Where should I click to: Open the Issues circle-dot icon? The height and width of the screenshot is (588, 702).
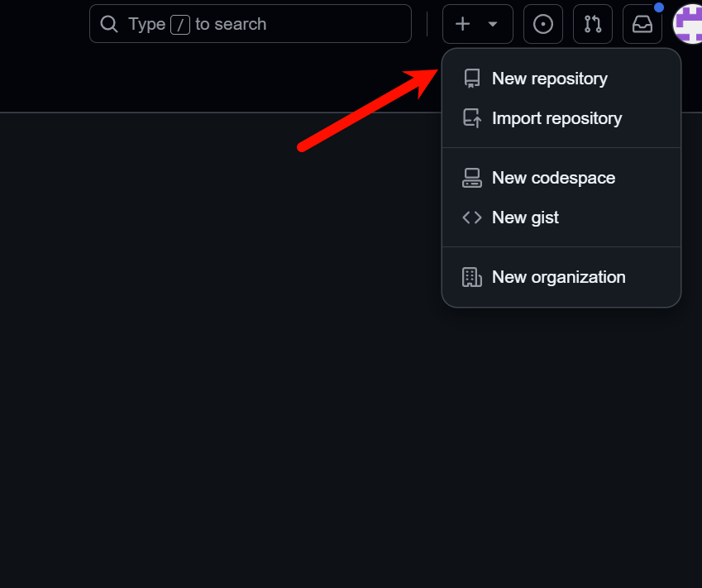point(543,24)
